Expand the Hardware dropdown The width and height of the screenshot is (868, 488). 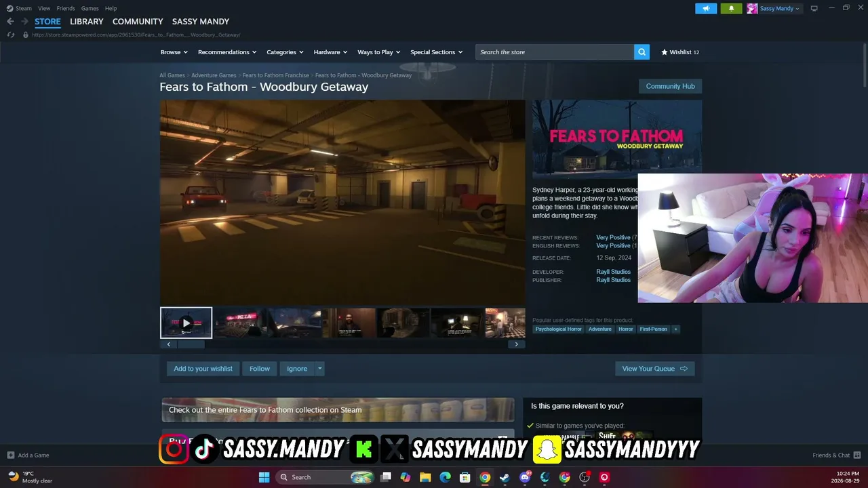(330, 52)
